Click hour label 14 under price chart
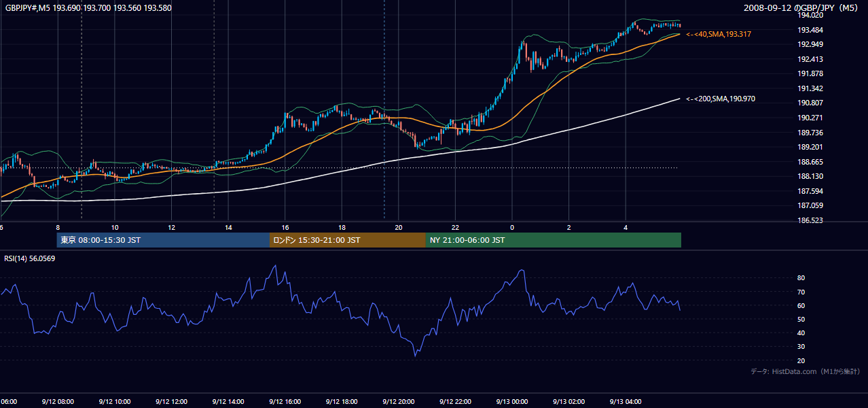This screenshot has height=408, width=868. 228,227
